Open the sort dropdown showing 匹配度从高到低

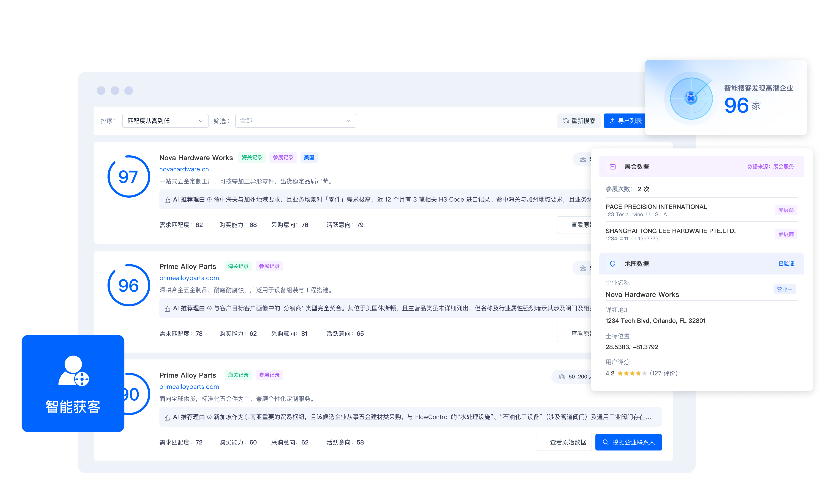pos(165,121)
